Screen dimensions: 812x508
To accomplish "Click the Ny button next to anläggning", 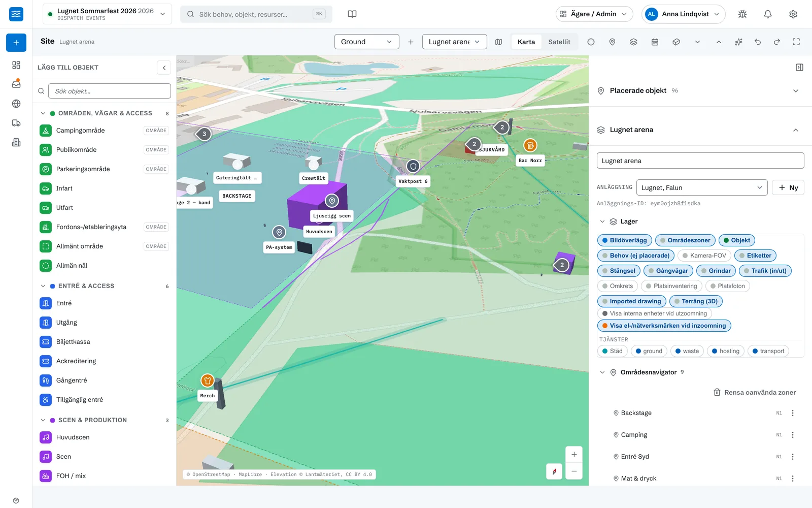I will click(788, 187).
